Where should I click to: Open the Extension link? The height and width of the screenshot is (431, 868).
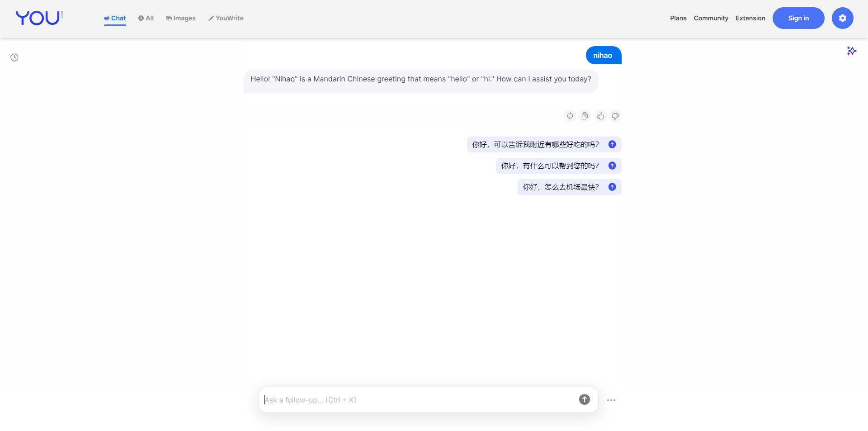tap(750, 18)
